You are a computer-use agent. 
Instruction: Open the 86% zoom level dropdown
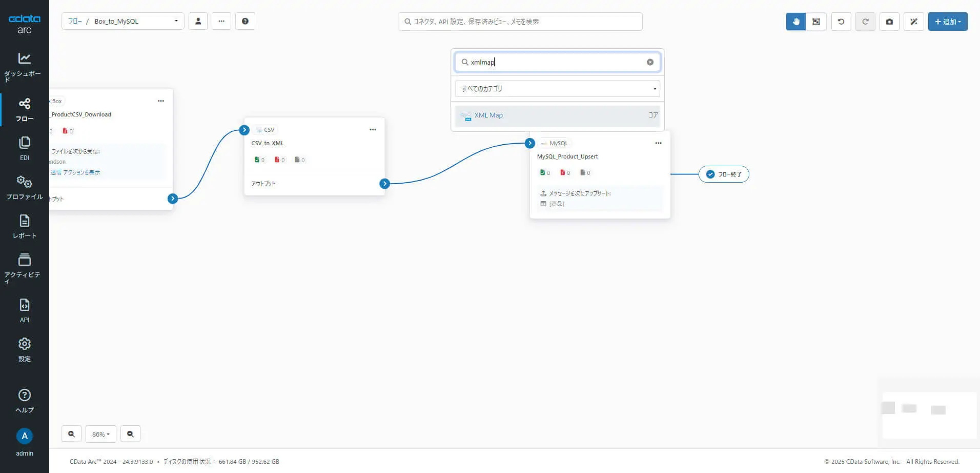101,434
